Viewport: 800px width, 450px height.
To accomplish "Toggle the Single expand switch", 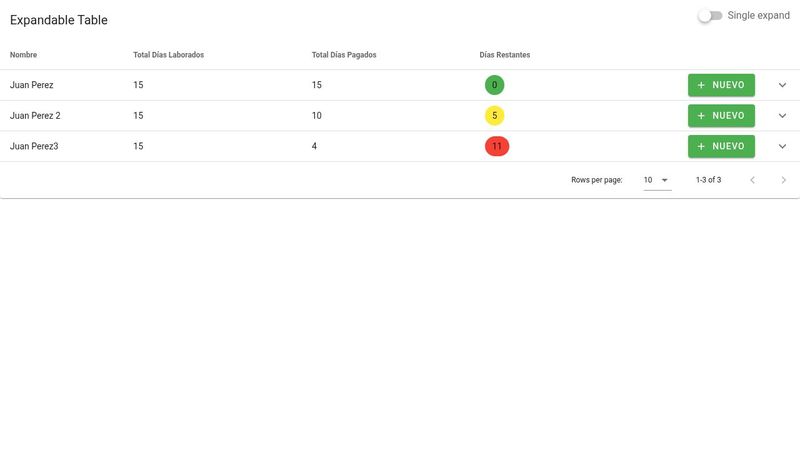I will coord(709,16).
